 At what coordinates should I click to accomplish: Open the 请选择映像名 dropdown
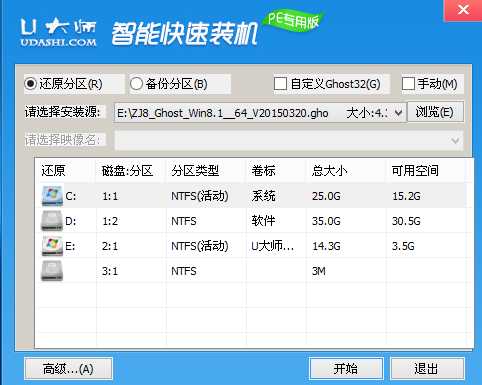(289, 141)
